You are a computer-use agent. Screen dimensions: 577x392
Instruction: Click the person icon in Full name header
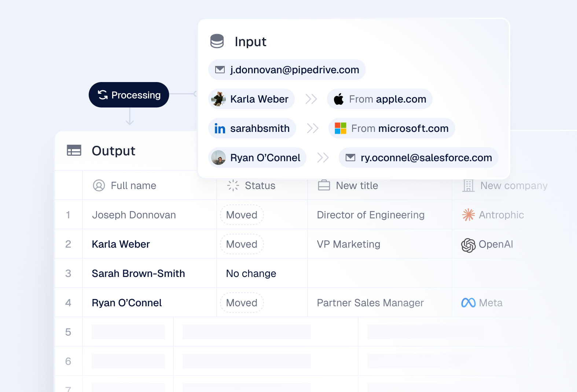pyautogui.click(x=99, y=185)
